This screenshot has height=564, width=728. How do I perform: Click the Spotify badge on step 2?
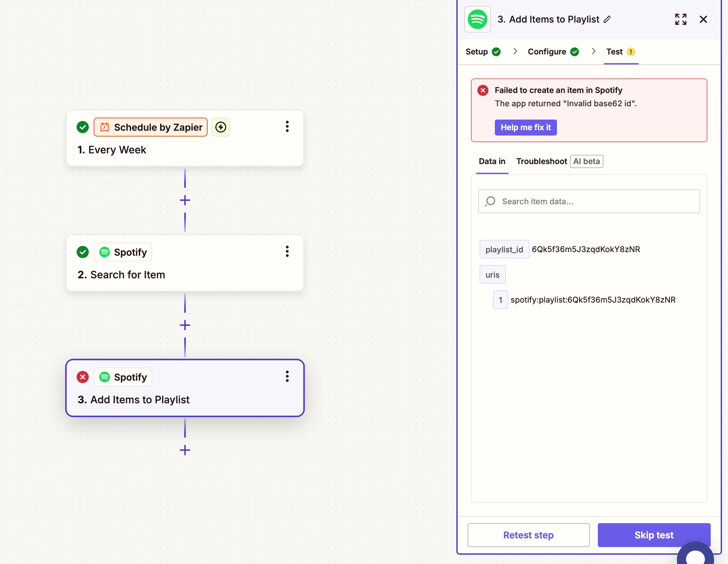[x=123, y=252]
